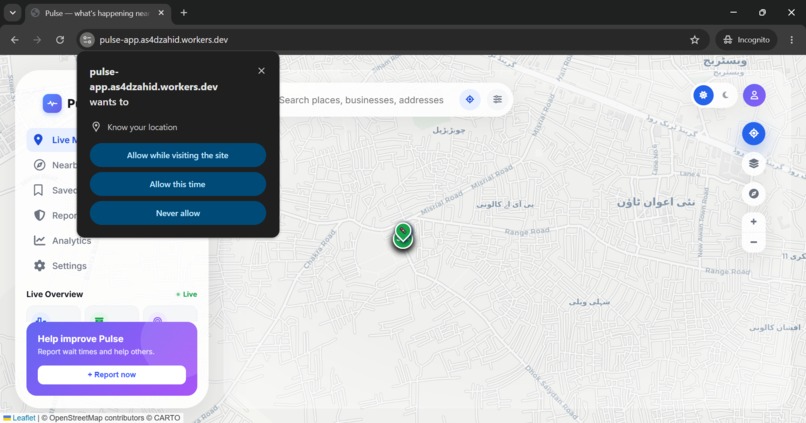Click the address bar URL
This screenshot has width=806, height=423.
(163, 40)
